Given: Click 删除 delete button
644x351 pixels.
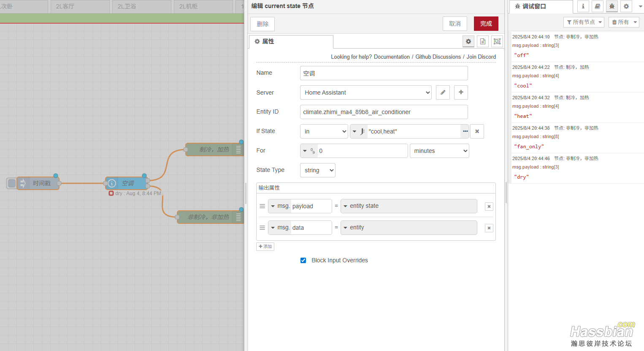Looking at the screenshot, I should (x=262, y=24).
